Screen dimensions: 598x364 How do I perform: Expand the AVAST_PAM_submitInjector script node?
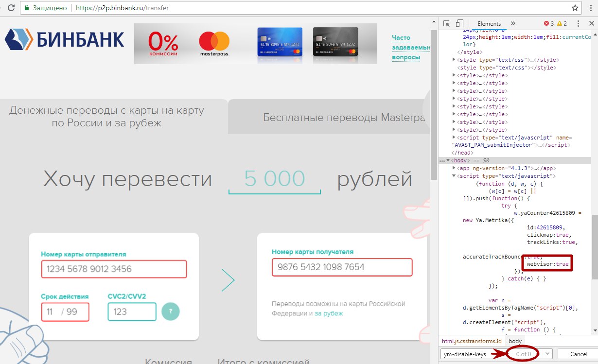point(454,138)
